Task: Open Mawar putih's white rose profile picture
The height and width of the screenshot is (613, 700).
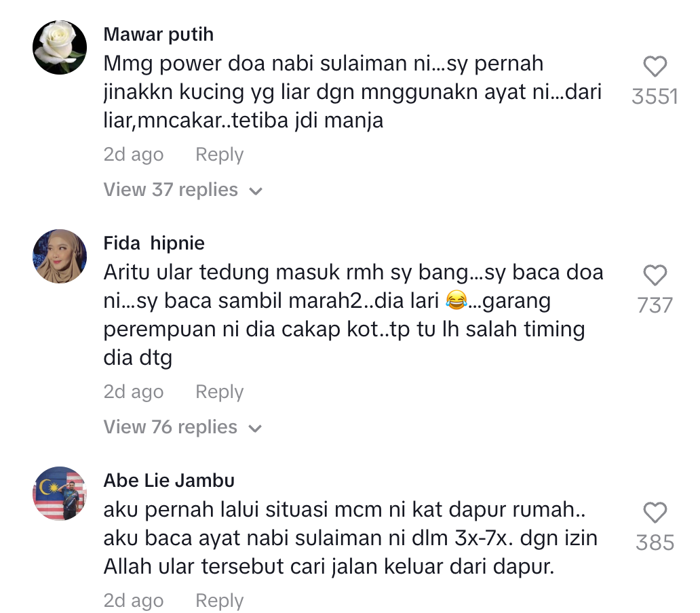Action: pos(60,47)
